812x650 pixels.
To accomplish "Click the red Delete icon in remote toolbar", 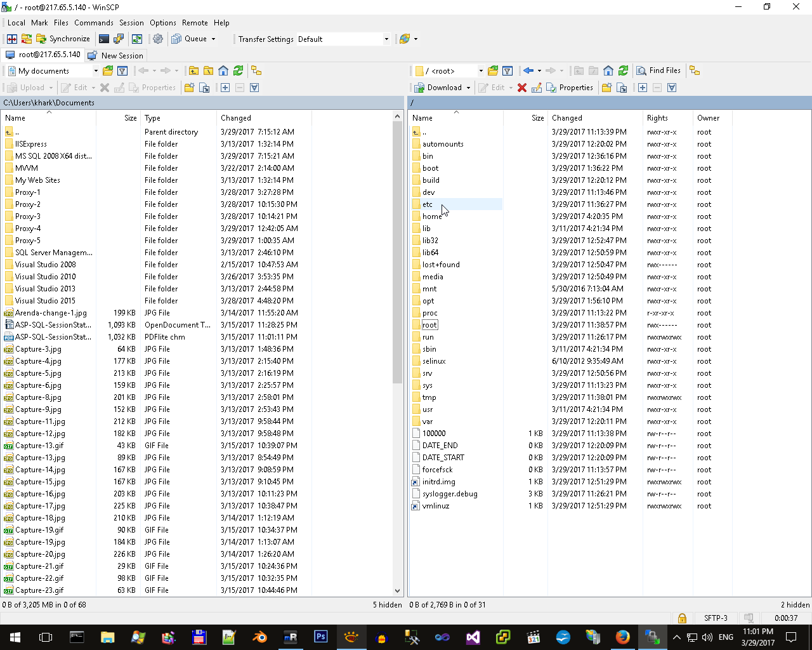I will tap(522, 88).
